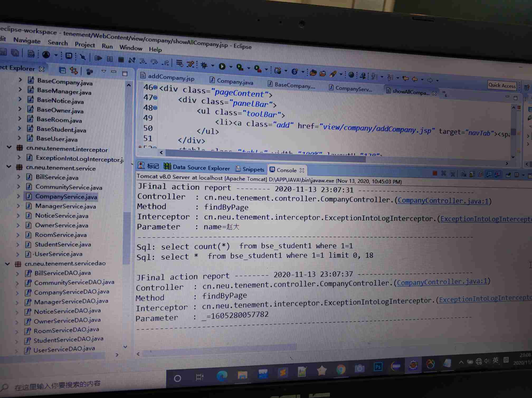Image resolution: width=532 pixels, height=398 pixels.
Task: Click the Debug bug icon in toolbar
Action: coord(204,65)
